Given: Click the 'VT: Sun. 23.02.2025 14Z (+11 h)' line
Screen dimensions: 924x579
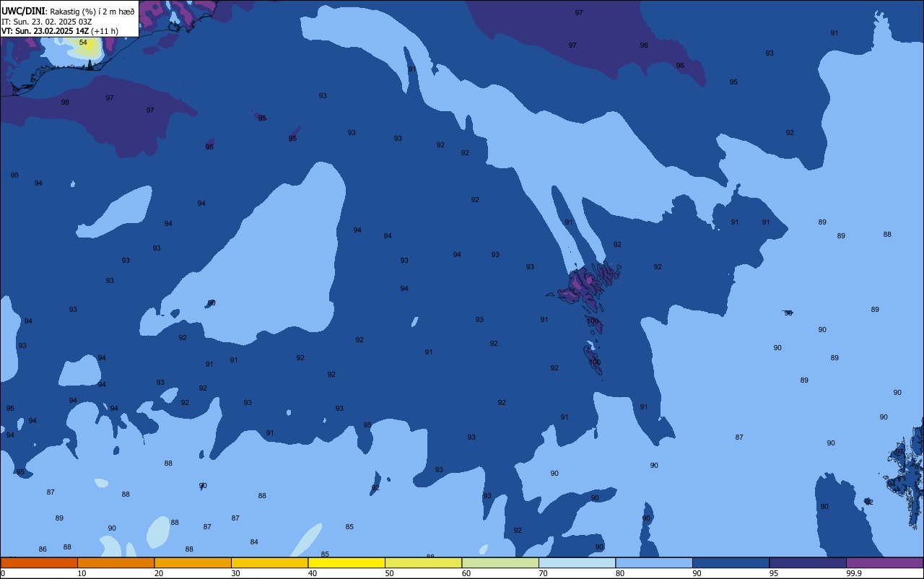Looking at the screenshot, I should click(60, 31).
